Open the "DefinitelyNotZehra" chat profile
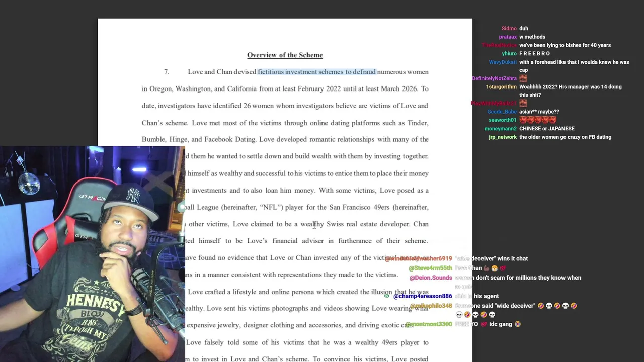The image size is (644, 362). pyautogui.click(x=494, y=79)
